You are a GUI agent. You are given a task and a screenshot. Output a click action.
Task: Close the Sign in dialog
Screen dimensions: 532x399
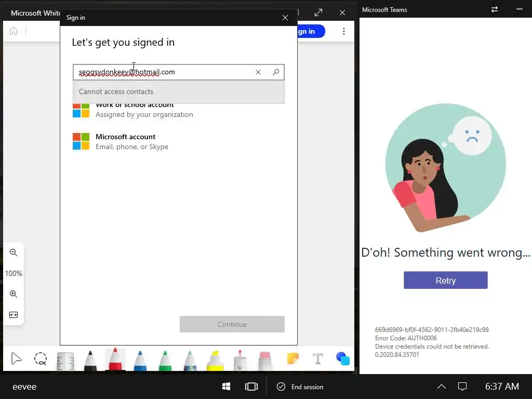[285, 18]
